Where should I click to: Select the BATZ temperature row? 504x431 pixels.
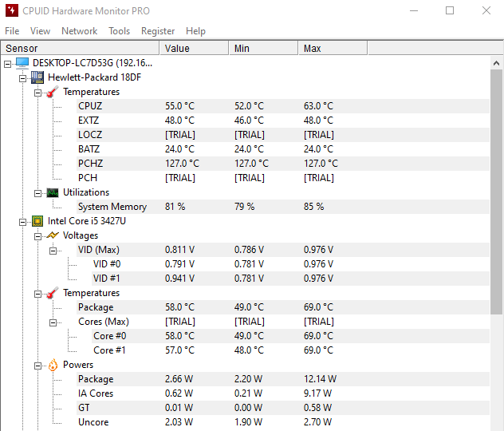[283, 149]
